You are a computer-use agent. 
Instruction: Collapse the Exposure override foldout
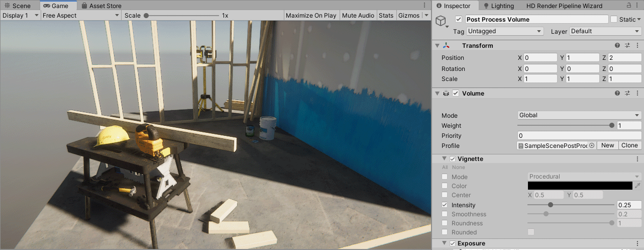pos(444,243)
